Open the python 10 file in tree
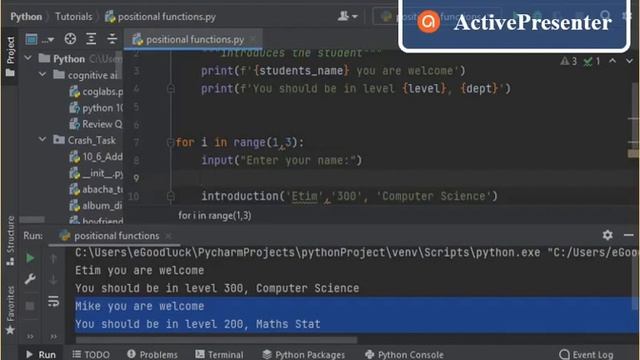Screen dimensions: 640x360 click(96, 108)
